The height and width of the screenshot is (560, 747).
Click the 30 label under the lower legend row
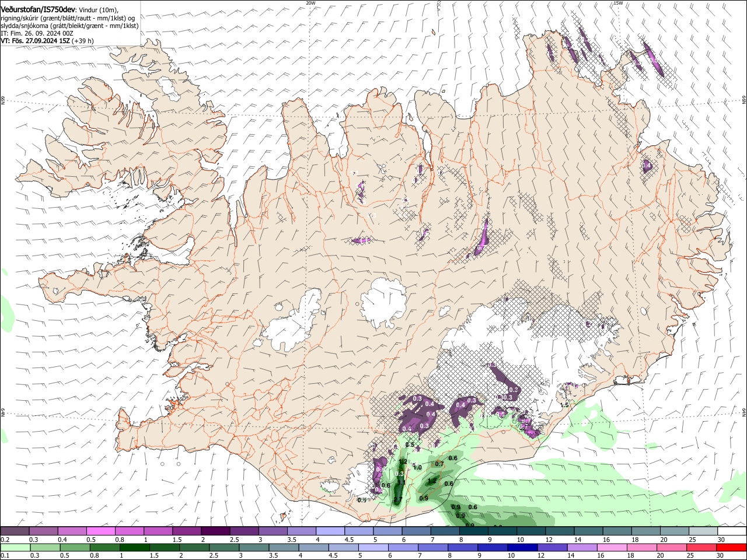point(720,556)
